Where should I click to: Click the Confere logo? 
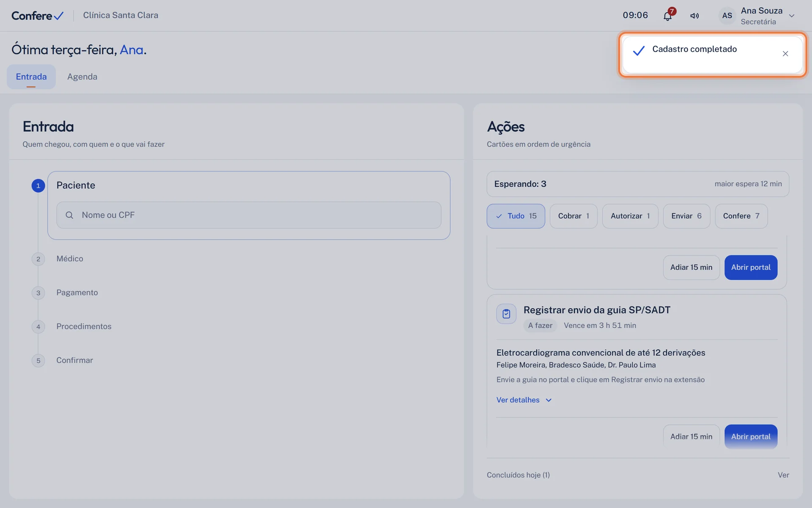(38, 16)
